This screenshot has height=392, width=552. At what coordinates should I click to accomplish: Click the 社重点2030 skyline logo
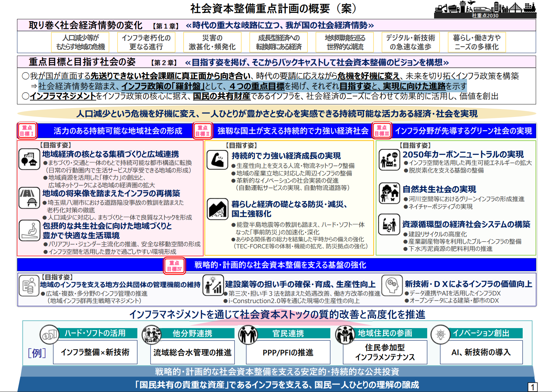click(485, 10)
